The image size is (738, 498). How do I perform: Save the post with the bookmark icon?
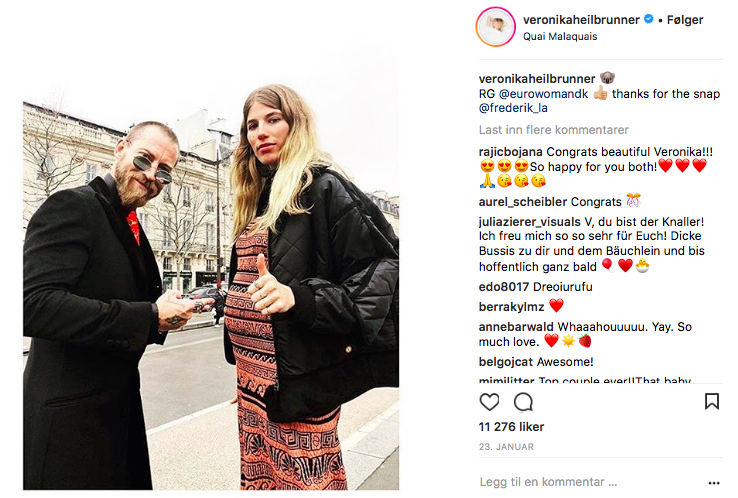pyautogui.click(x=712, y=402)
